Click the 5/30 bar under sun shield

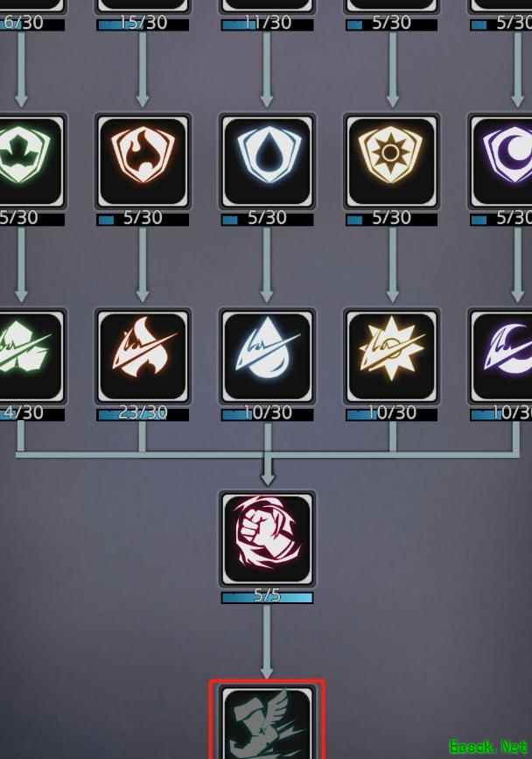click(x=391, y=220)
